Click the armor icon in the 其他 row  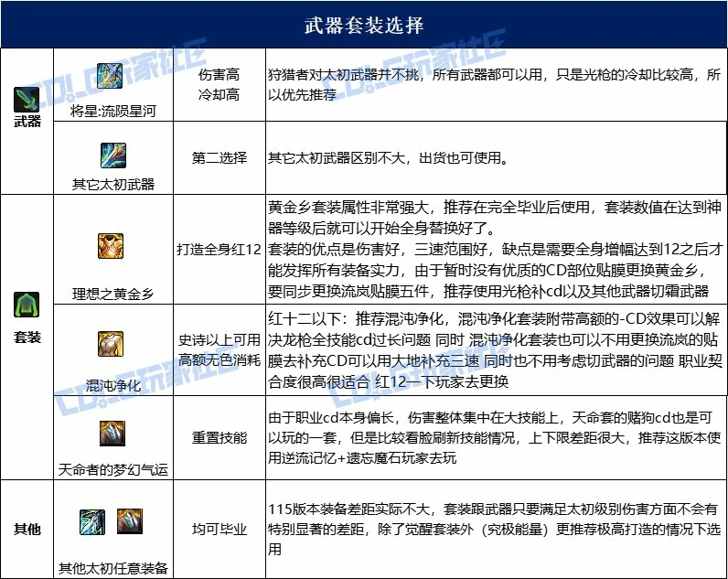130,521
